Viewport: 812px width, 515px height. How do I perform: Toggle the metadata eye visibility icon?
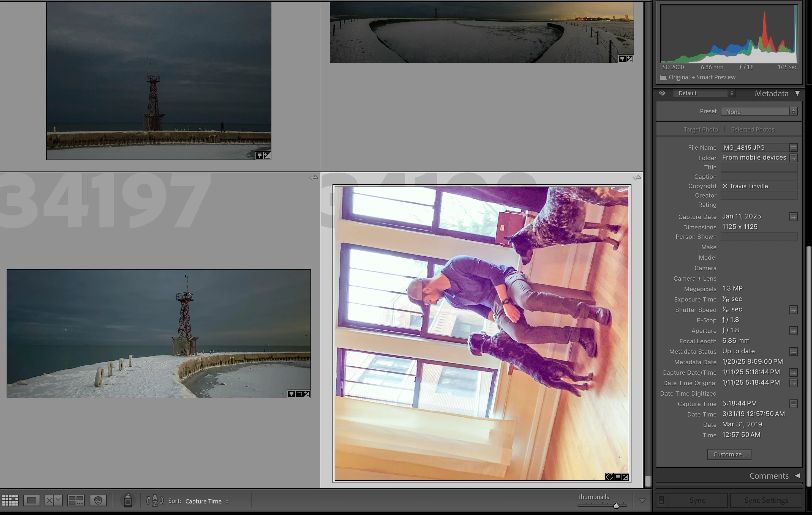662,93
